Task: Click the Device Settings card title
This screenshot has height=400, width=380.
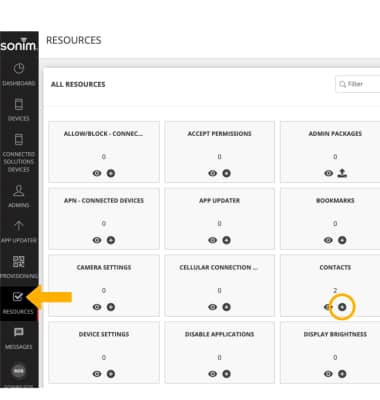Action: pos(104,334)
